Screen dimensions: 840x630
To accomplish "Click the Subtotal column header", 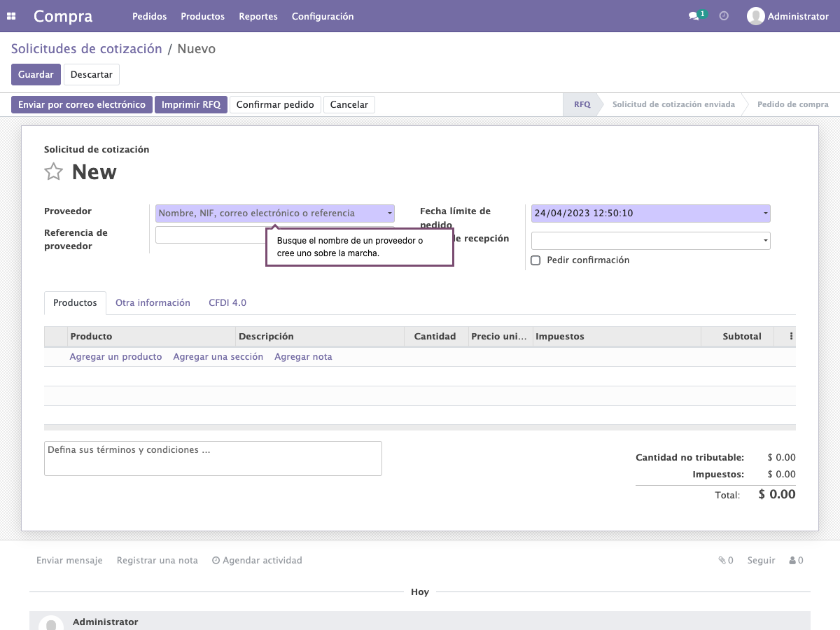I will point(737,336).
